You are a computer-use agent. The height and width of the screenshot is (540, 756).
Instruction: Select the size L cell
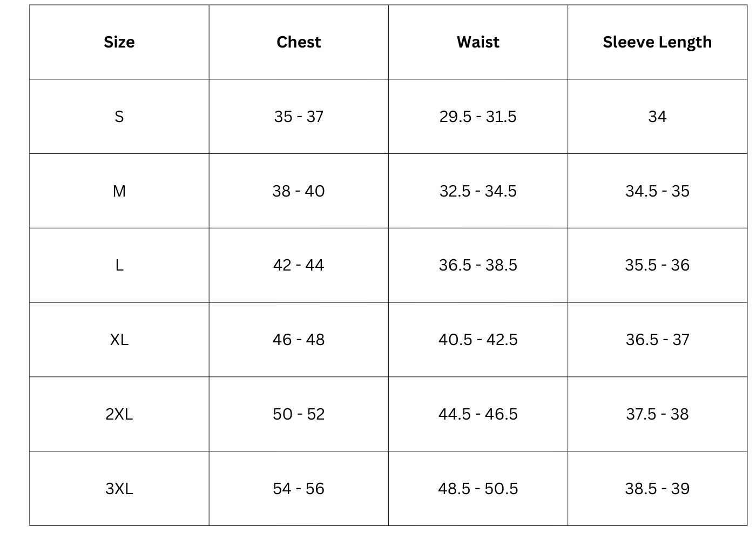(x=119, y=265)
